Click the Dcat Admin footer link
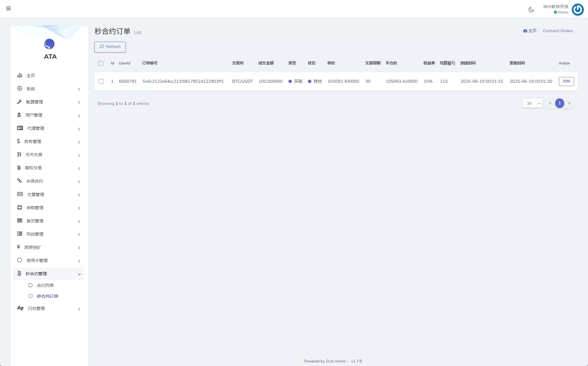588x366 pixels. click(x=336, y=361)
